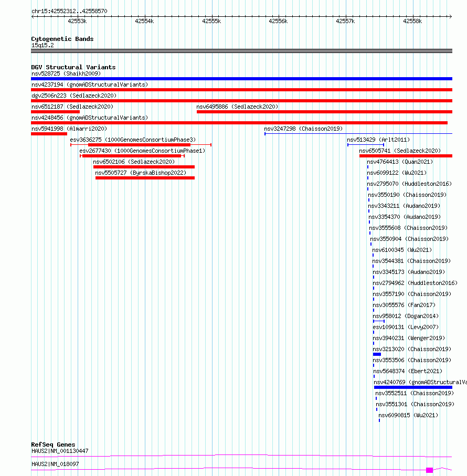Select esv1090131 (Levy2007) label
This screenshot has width=467, height=476.
click(406, 327)
